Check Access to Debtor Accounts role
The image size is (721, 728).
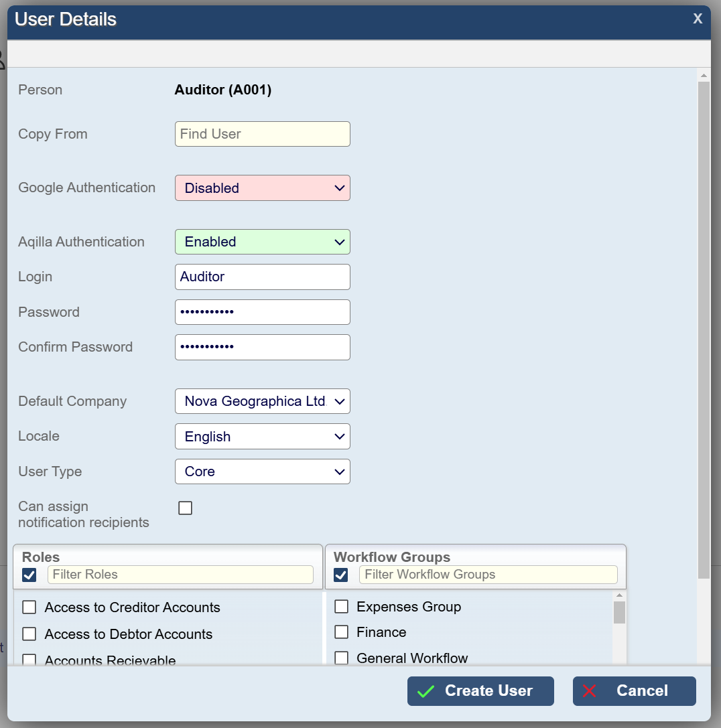(x=29, y=634)
